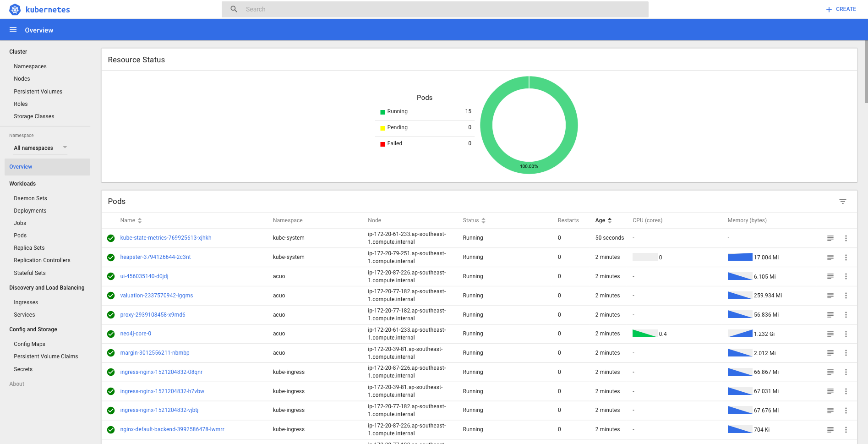
Task: Click the CREATE button
Action: 841,9
